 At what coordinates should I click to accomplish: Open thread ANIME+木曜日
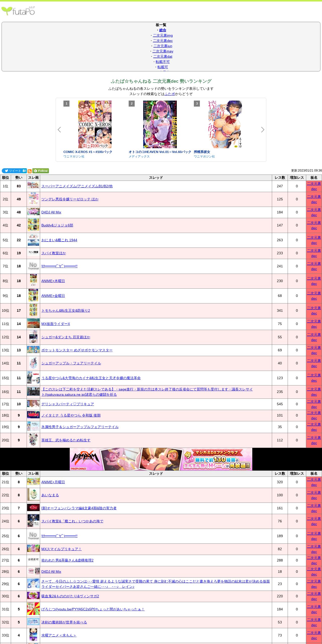pyautogui.click(x=53, y=281)
